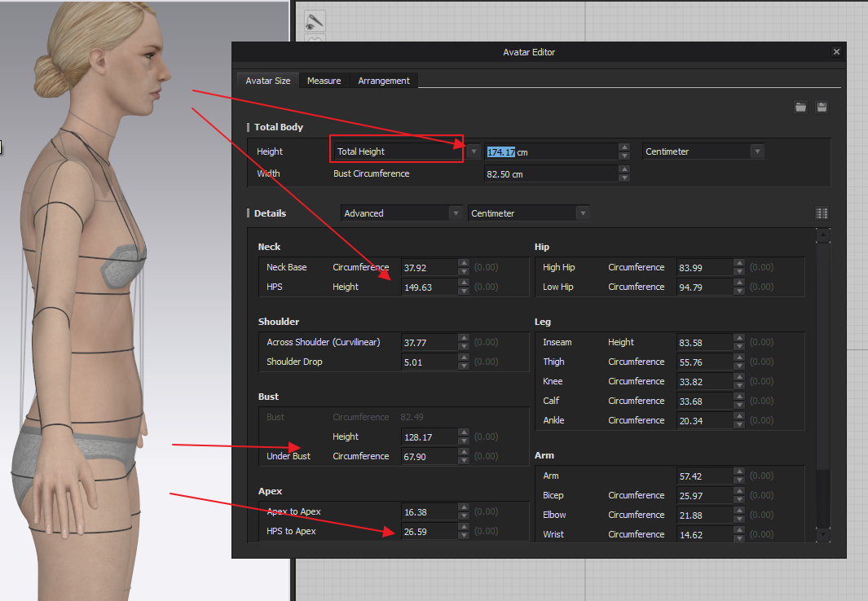The height and width of the screenshot is (601, 868).
Task: Close the Avatar Editor dialog
Action: pyautogui.click(x=836, y=51)
